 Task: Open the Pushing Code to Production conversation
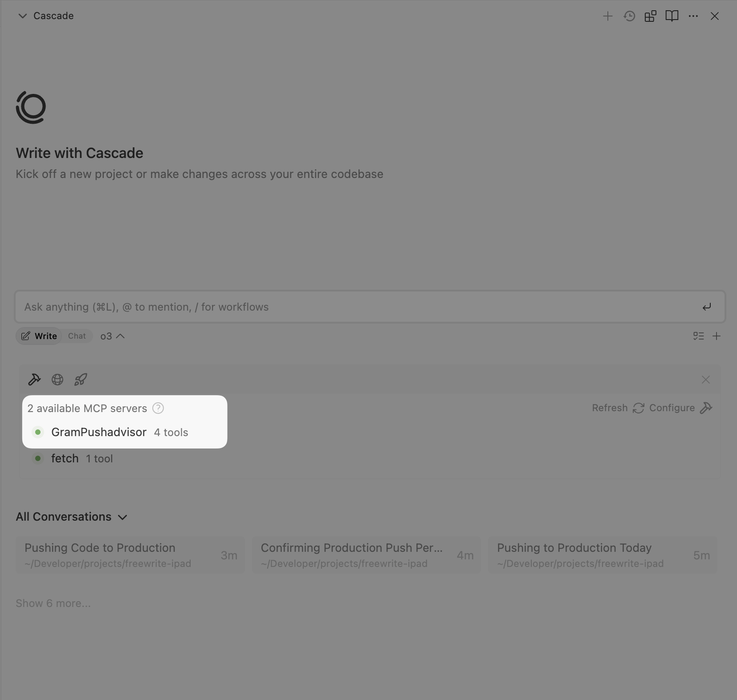[130, 555]
